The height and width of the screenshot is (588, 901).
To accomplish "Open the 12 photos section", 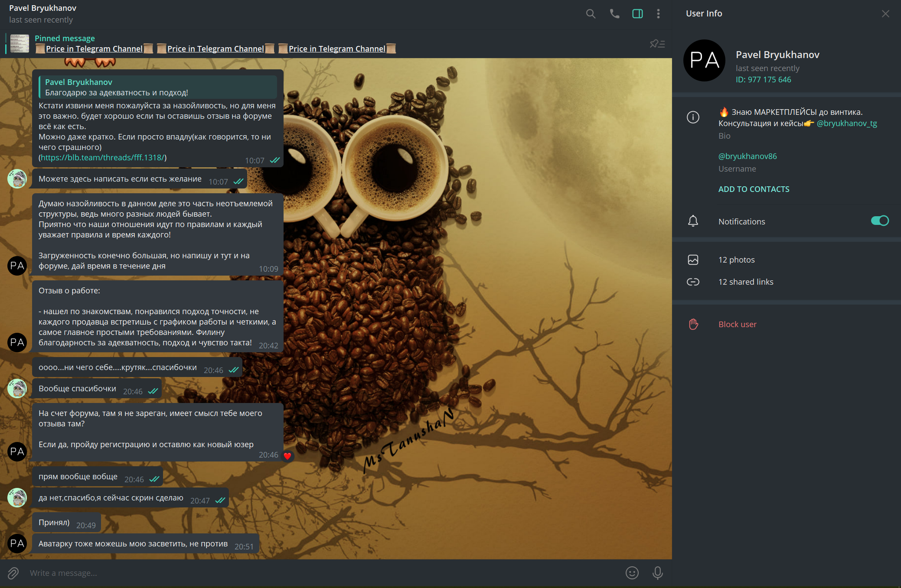I will (x=736, y=260).
